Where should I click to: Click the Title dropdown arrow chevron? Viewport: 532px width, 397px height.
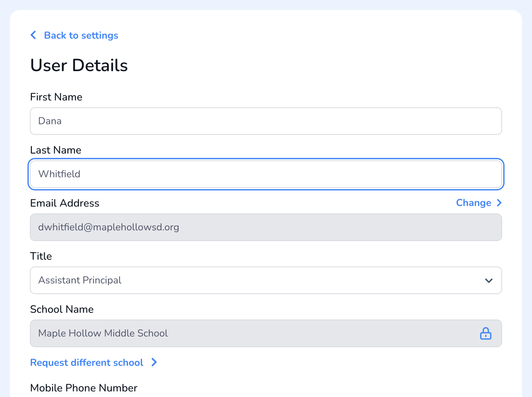coord(489,281)
